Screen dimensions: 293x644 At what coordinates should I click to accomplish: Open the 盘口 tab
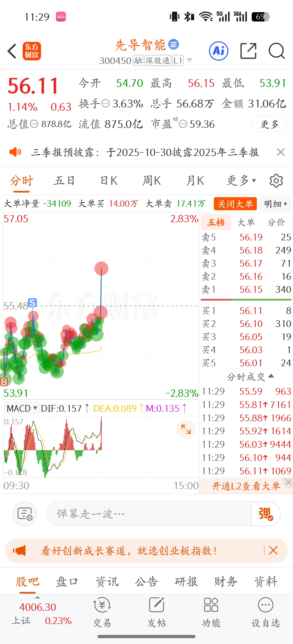[67, 581]
